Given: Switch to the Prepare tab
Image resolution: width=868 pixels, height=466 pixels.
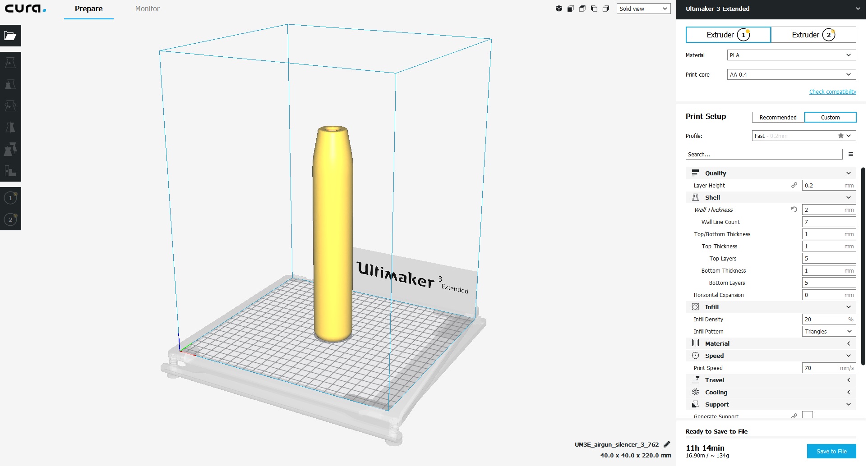Looking at the screenshot, I should [x=88, y=9].
